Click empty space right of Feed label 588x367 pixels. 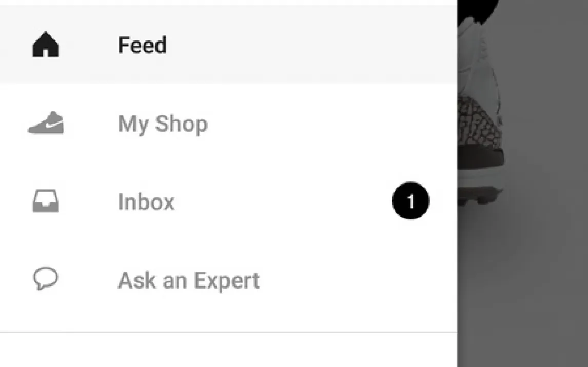(308, 45)
